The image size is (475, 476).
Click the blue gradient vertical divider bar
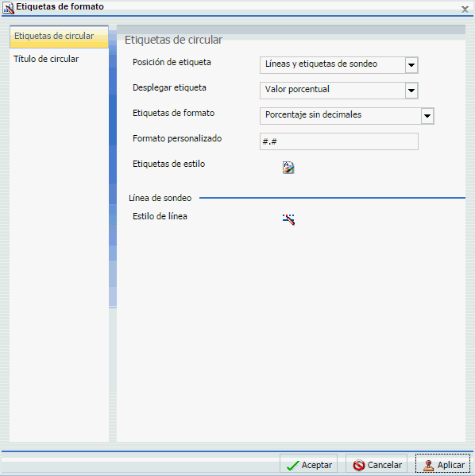point(113,168)
